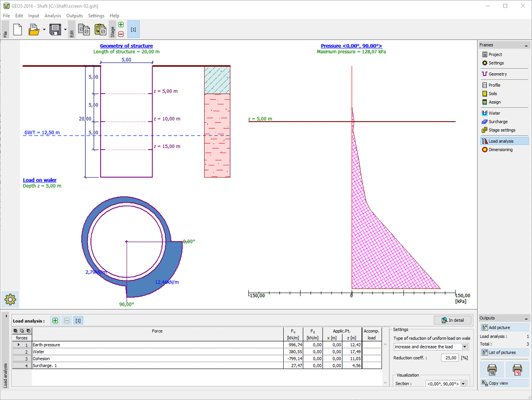Screen dimensions: 532x400
Task: Click the Paste data toolbar icon
Action: coord(100,30)
